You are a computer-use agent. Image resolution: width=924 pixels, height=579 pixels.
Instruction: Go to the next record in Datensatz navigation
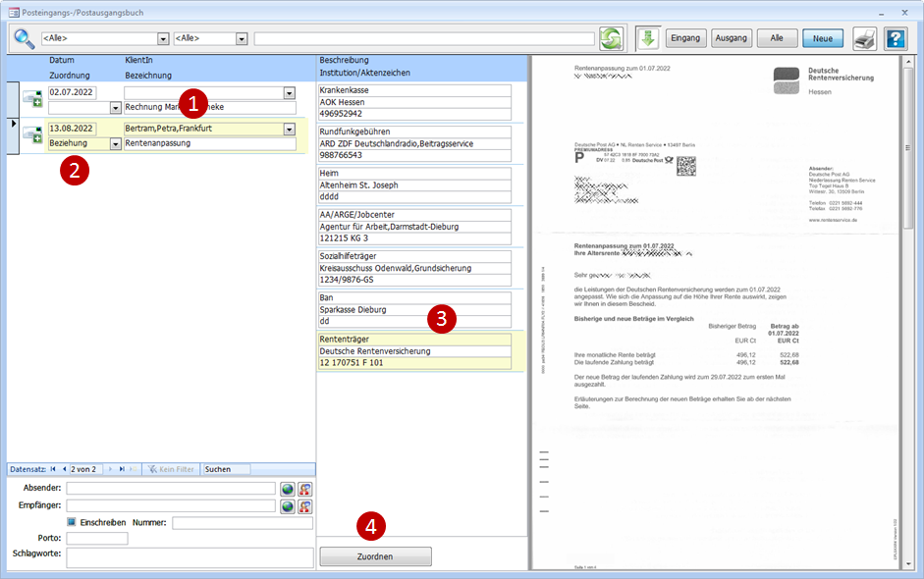(x=110, y=469)
